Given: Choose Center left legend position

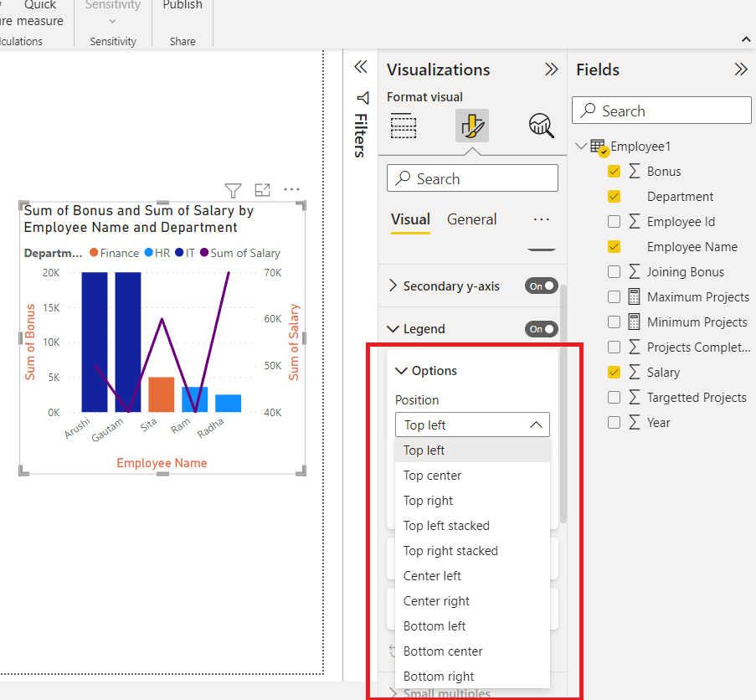Looking at the screenshot, I should tap(472, 575).
